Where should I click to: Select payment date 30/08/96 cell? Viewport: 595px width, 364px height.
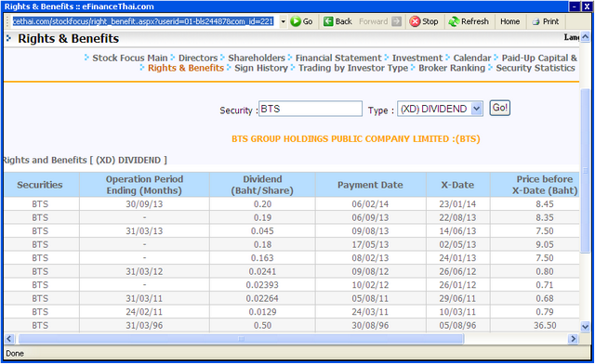coord(370,325)
